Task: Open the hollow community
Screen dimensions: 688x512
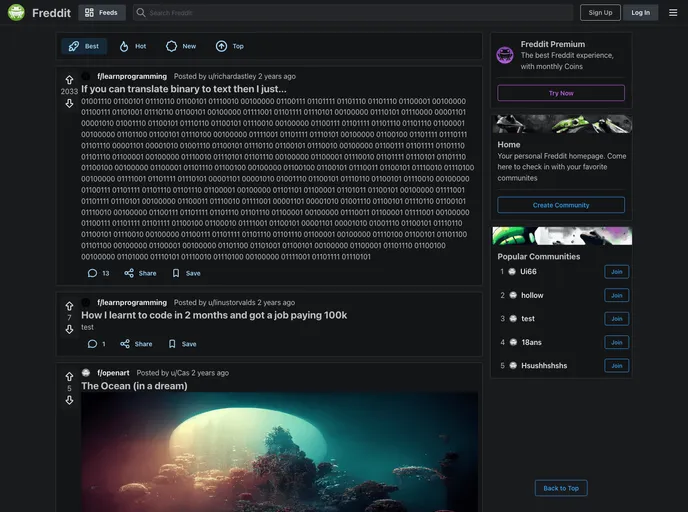Action: [532, 295]
